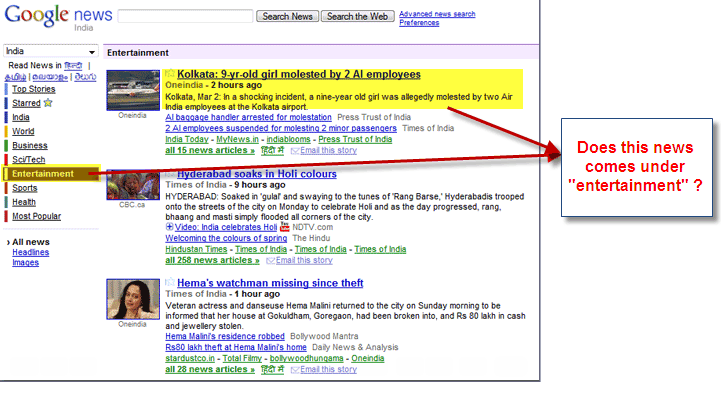
Task: Play Video: India celebrates Holi link
Action: (x=226, y=227)
